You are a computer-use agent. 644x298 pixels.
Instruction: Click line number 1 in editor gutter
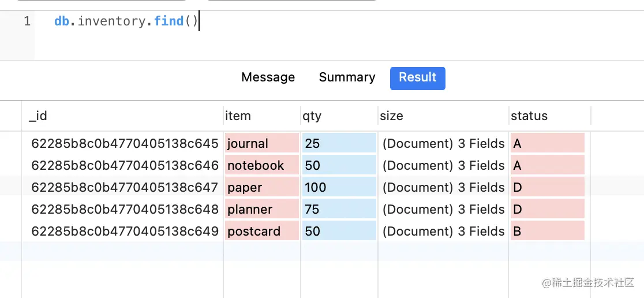27,22
